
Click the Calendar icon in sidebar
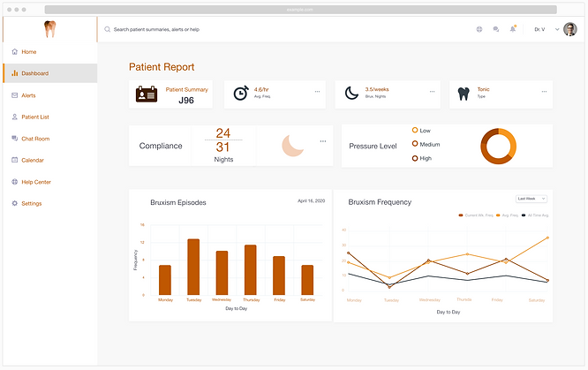tap(15, 160)
